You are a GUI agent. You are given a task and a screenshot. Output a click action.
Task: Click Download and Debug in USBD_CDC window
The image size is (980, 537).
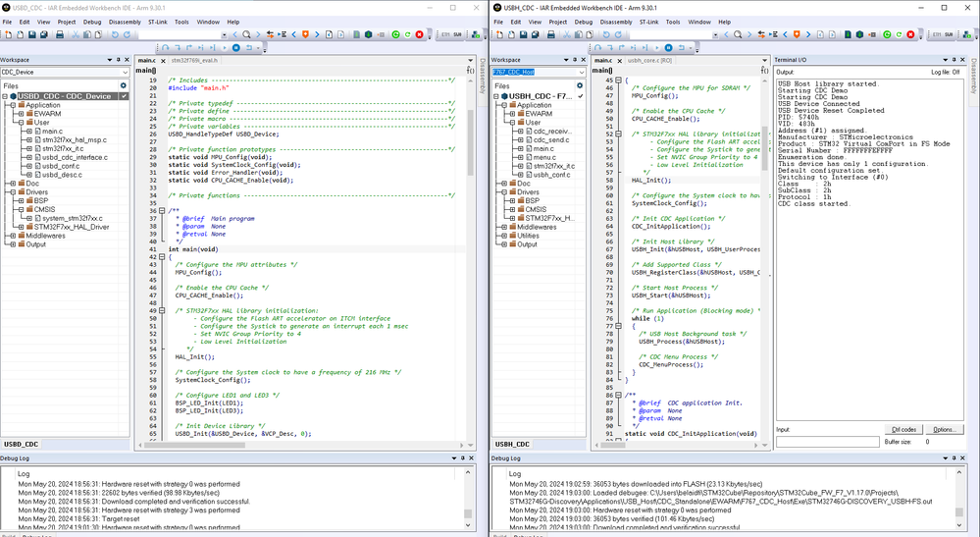pos(395,34)
